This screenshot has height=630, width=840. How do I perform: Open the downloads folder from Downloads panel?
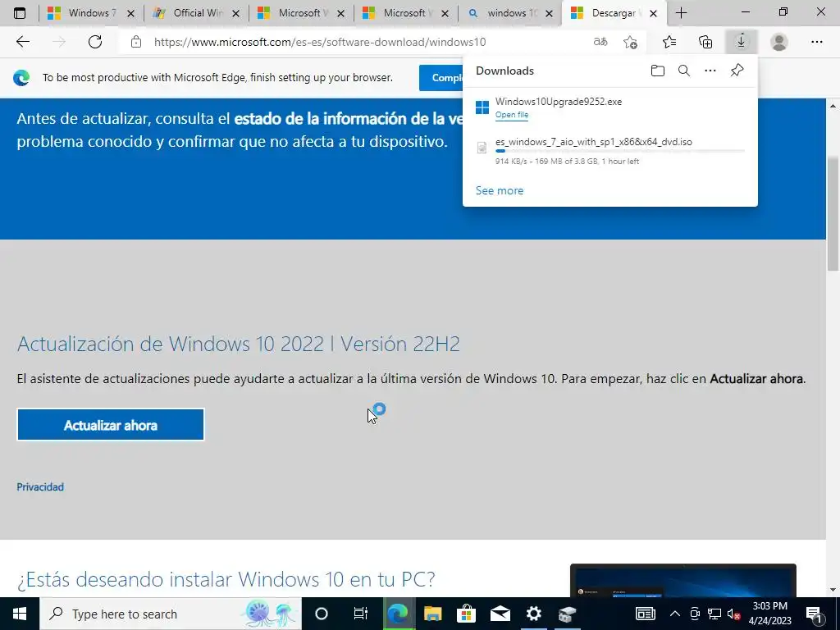(657, 71)
